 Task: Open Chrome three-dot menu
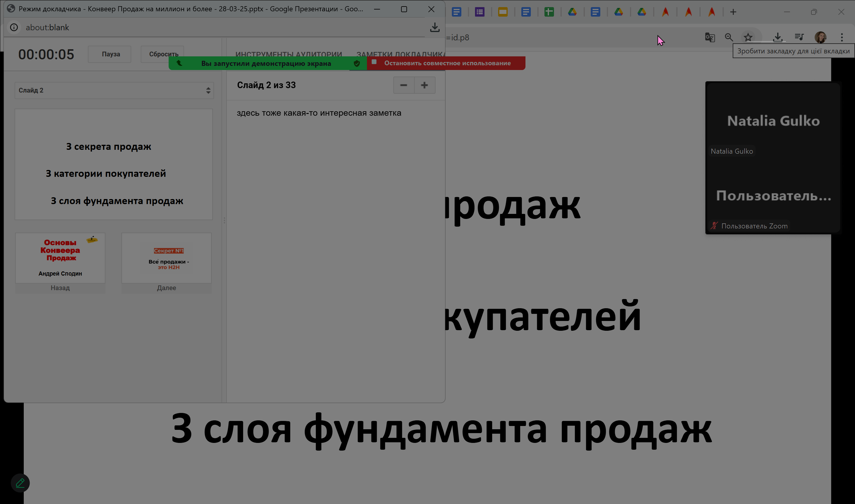(x=842, y=37)
